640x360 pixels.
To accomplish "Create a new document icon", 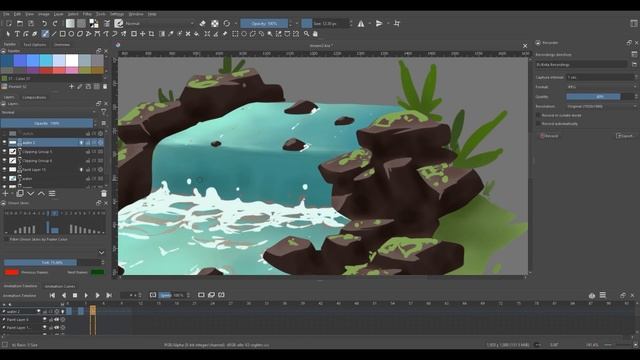I will click(x=9, y=24).
